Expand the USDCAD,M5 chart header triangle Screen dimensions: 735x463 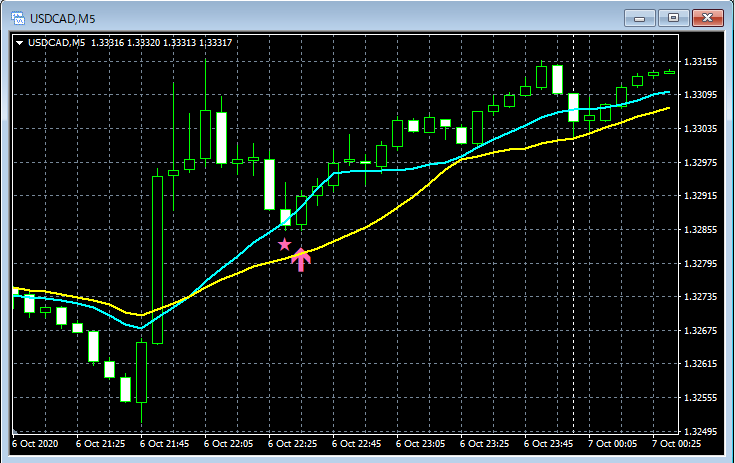20,43
